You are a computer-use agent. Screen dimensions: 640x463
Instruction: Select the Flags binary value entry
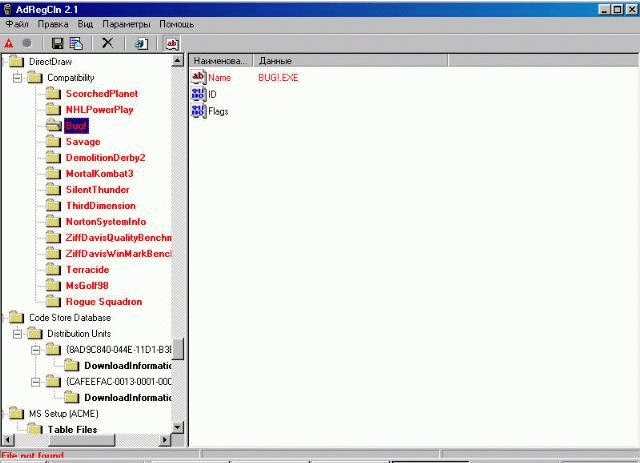coord(210,111)
